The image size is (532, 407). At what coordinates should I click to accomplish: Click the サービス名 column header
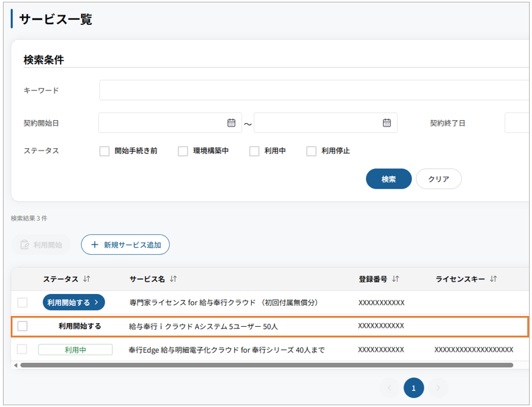point(147,279)
